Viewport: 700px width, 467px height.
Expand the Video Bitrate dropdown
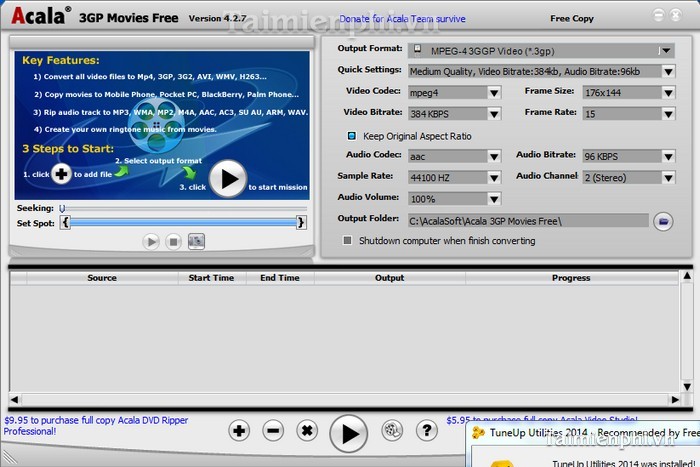point(494,114)
